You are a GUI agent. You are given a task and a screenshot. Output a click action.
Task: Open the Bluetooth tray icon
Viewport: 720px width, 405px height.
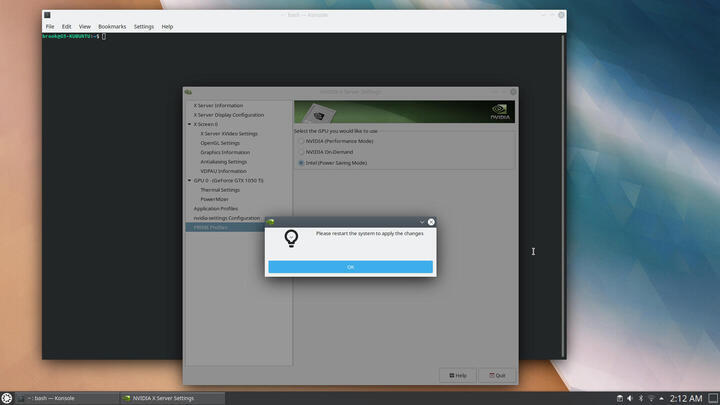point(641,398)
